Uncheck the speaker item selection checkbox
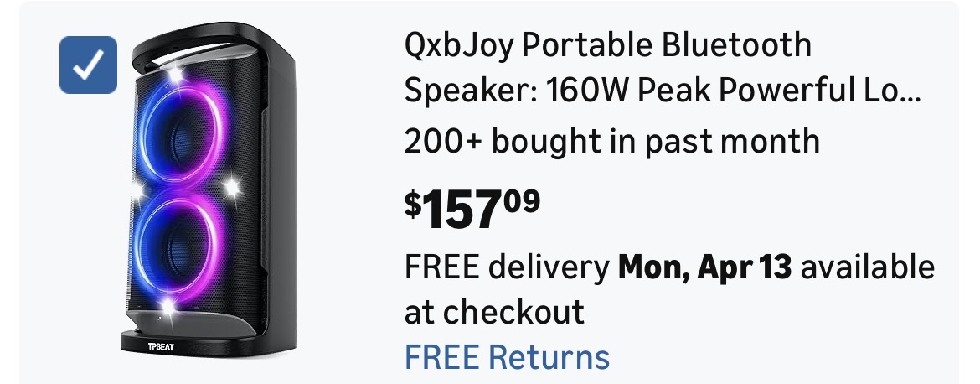The width and height of the screenshot is (980, 384). (88, 65)
